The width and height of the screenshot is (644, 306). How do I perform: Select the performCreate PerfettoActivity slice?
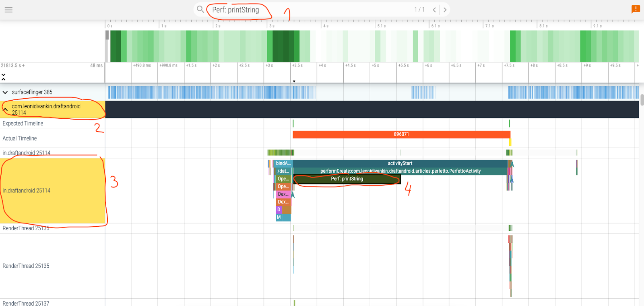[x=400, y=171]
